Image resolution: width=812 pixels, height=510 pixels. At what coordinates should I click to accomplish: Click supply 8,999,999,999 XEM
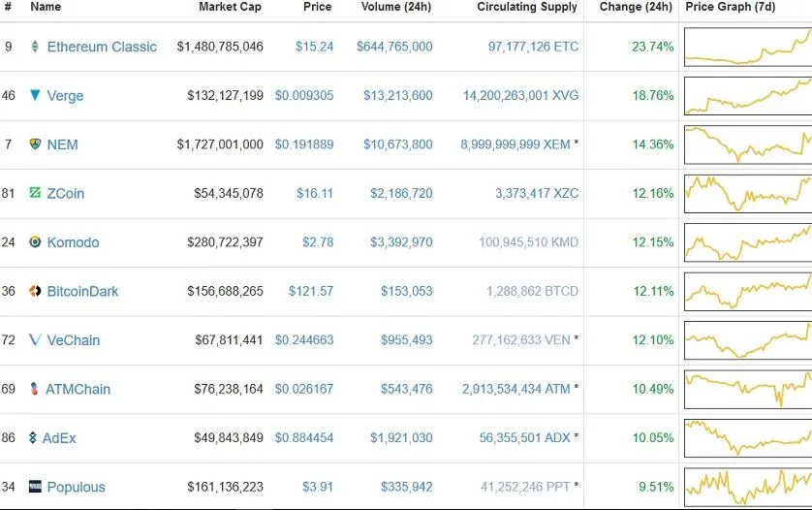[x=515, y=144]
